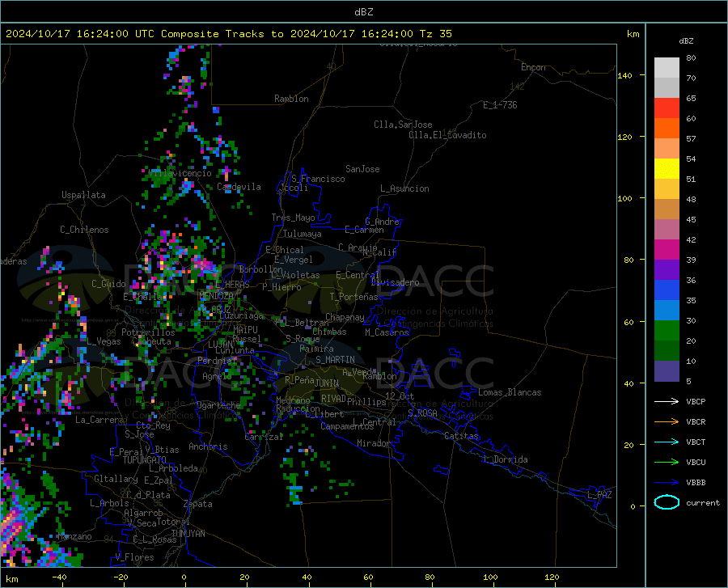Click the Zapata map label
This screenshot has width=728, height=588.
[x=198, y=504]
